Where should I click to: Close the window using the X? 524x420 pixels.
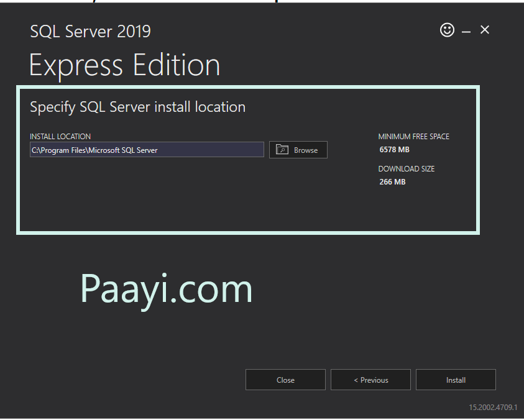pyautogui.click(x=484, y=29)
